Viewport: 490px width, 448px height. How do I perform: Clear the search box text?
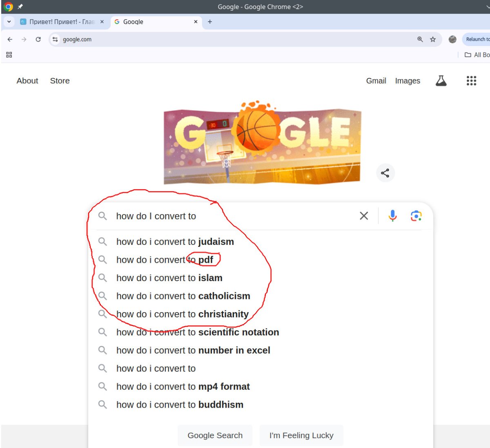pyautogui.click(x=364, y=216)
